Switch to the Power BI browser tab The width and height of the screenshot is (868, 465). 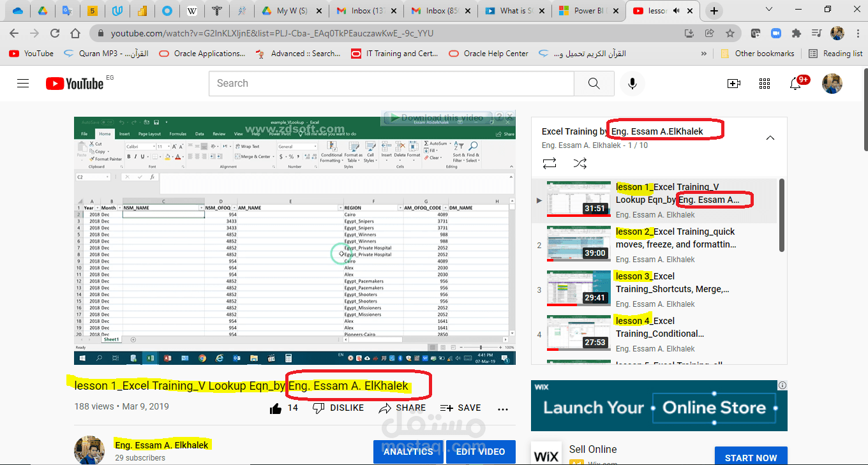(x=587, y=10)
